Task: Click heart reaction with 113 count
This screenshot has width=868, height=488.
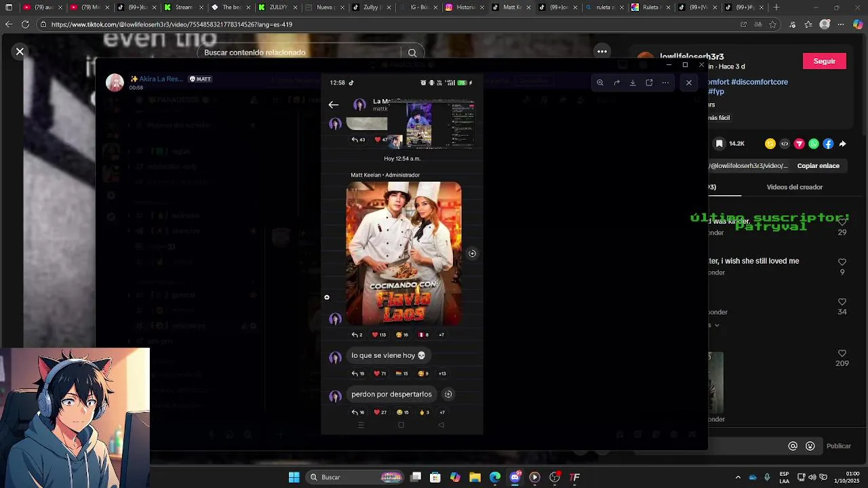Action: pos(378,335)
